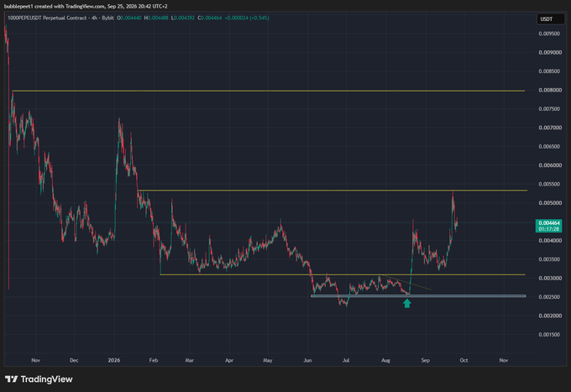Viewport: 571px width, 392px height.
Task: Click price axis label 0.005500
Action: pos(549,184)
